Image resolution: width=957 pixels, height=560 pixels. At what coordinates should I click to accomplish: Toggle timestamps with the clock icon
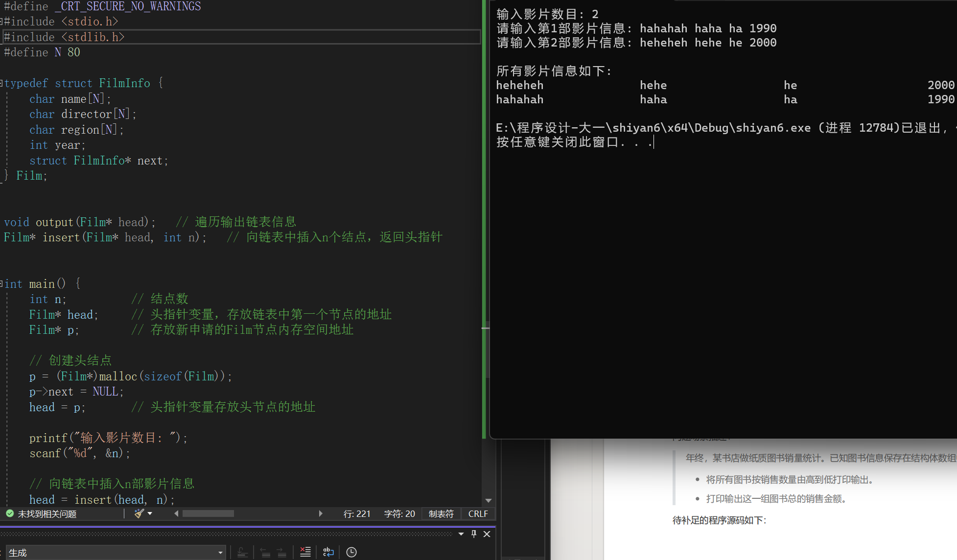click(351, 552)
